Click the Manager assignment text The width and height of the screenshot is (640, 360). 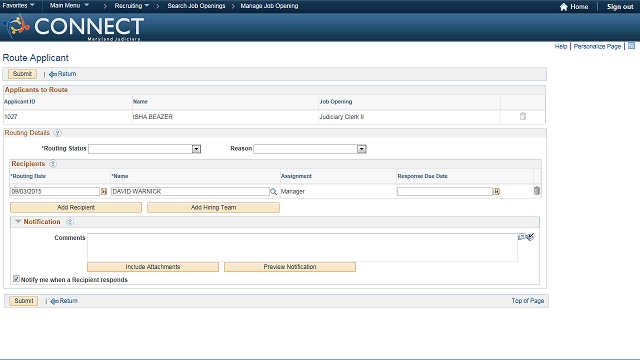tap(293, 191)
